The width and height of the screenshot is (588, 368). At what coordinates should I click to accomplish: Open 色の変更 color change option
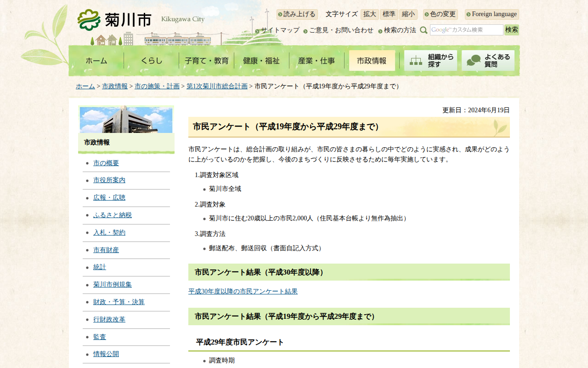441,14
